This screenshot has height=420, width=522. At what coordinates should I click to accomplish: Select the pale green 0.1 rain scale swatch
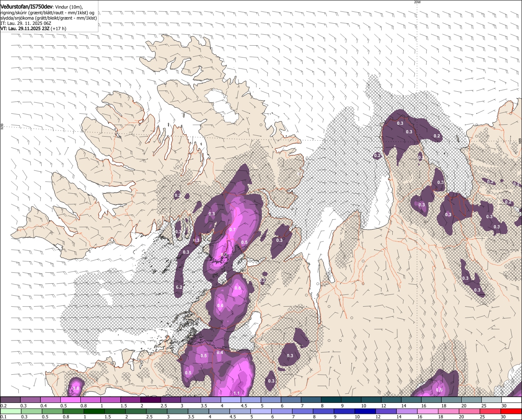coord(11,411)
